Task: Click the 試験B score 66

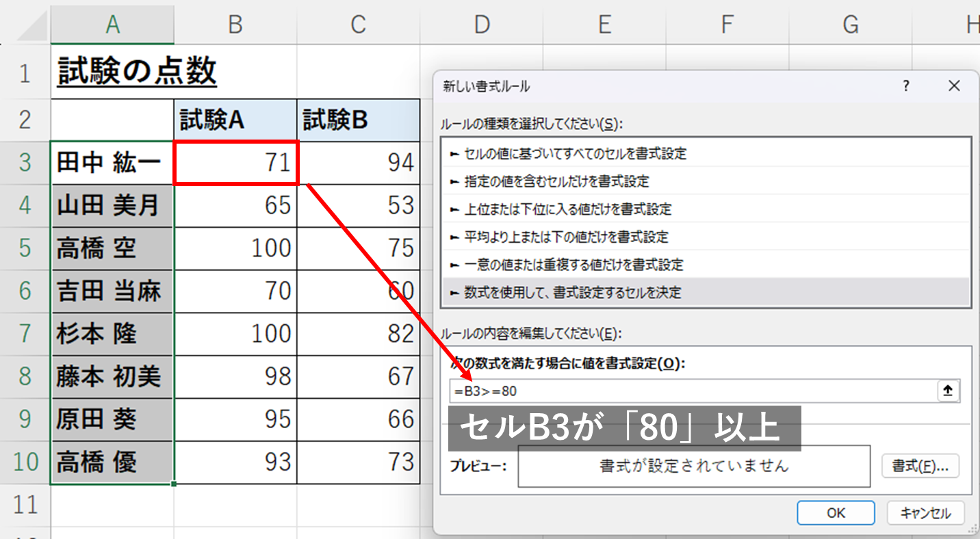Action: pos(359,419)
